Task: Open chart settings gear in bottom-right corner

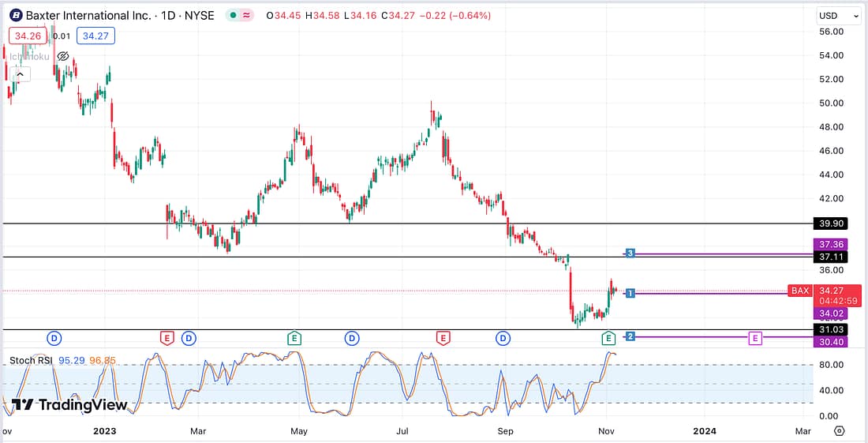Action: coord(839,431)
